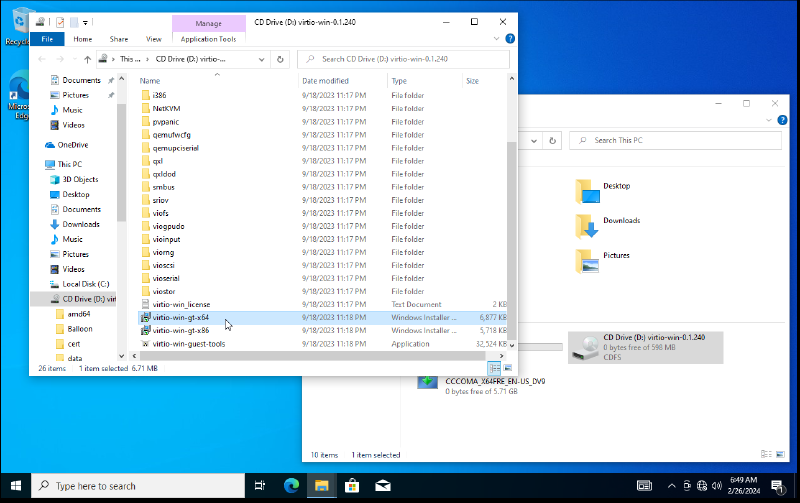Click the Search CD Drive input field
This screenshot has height=503, width=800.
click(x=403, y=59)
